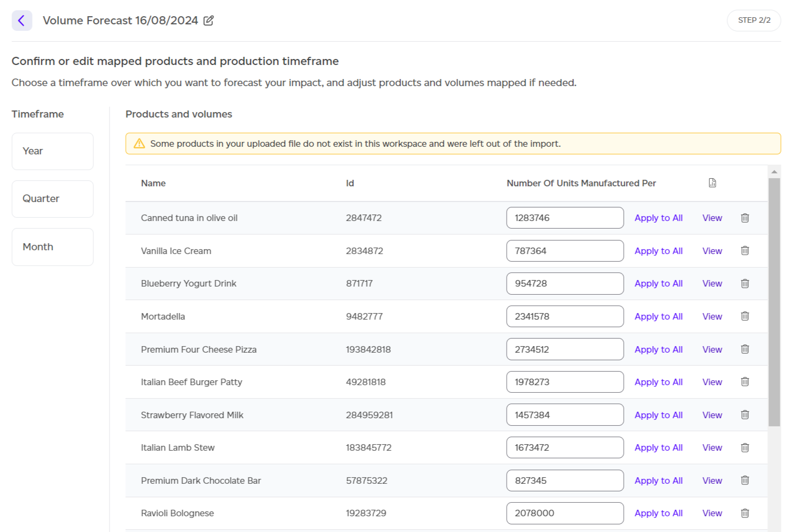Viewport: 790px width, 532px height.
Task: View Blueberry Yogurt Drink details
Action: tap(712, 283)
